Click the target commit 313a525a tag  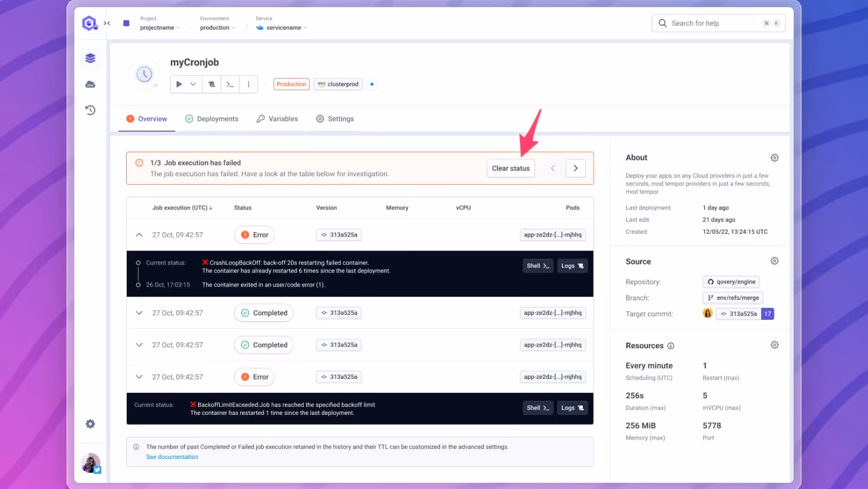tap(739, 314)
